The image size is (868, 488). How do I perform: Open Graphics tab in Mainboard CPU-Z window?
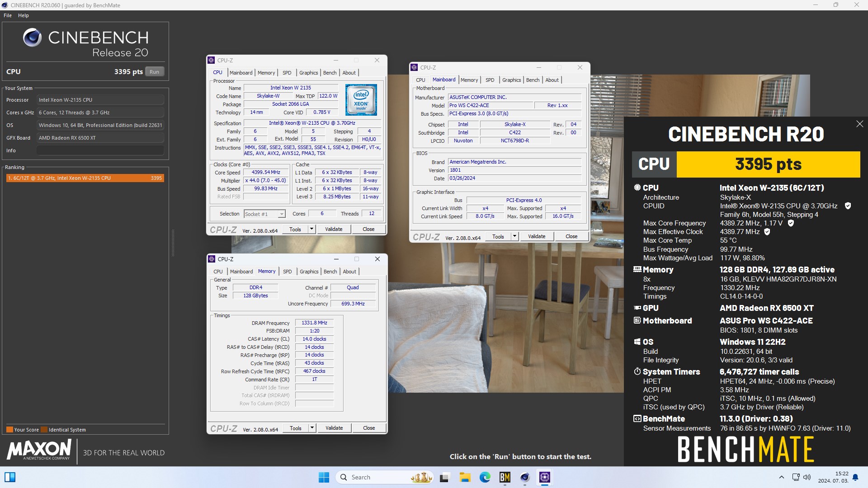click(512, 80)
